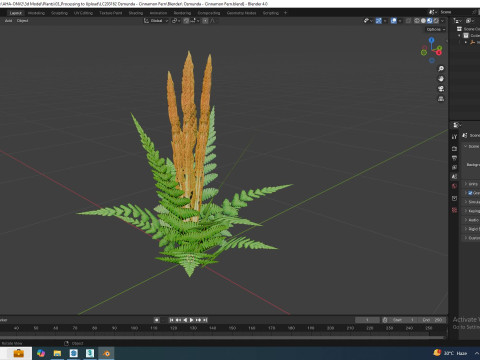Click the Scene Collection icon in outliner
Image resolution: width=480 pixels, height=360 pixels.
(460, 29)
